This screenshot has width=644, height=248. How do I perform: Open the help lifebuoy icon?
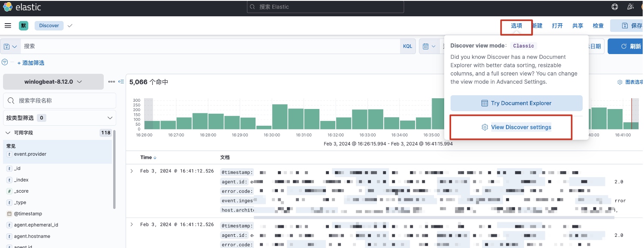(615, 7)
